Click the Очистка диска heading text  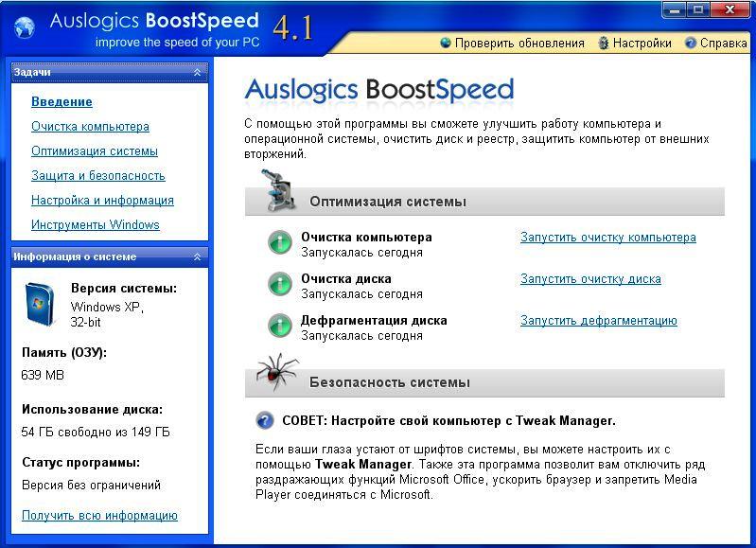346,279
